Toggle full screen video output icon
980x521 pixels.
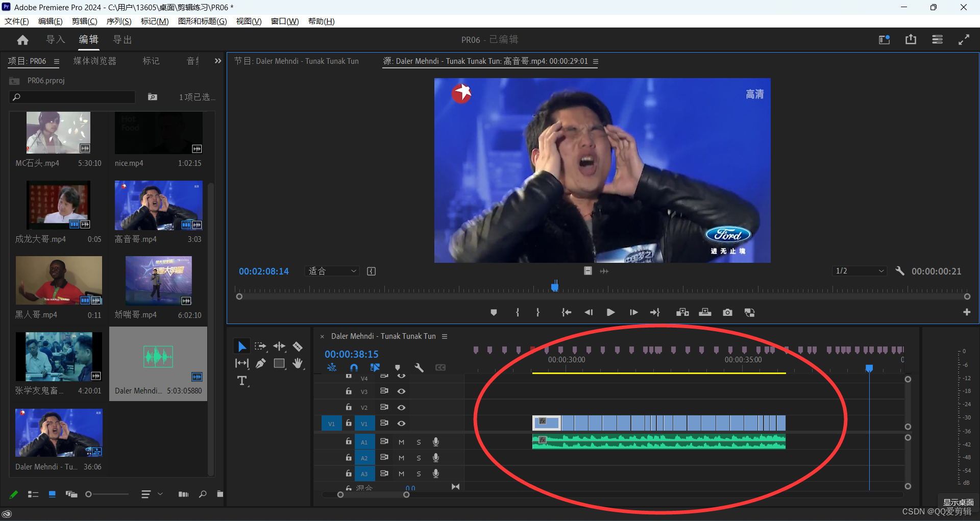point(964,40)
